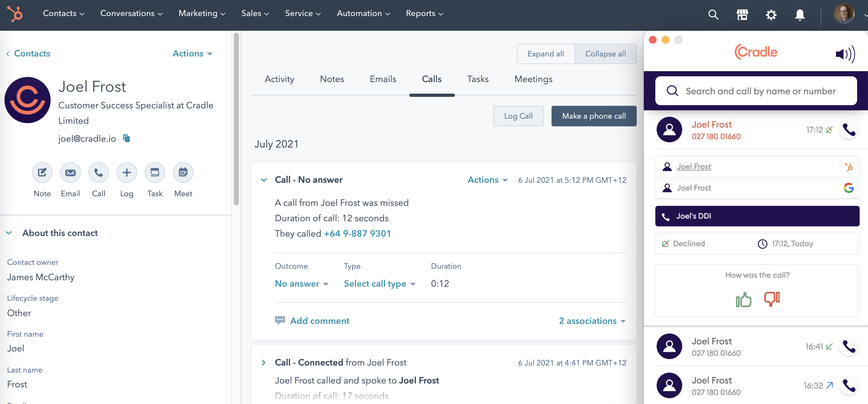Click Collapse all toggle button
Viewport: 868px width, 404px height.
[605, 54]
